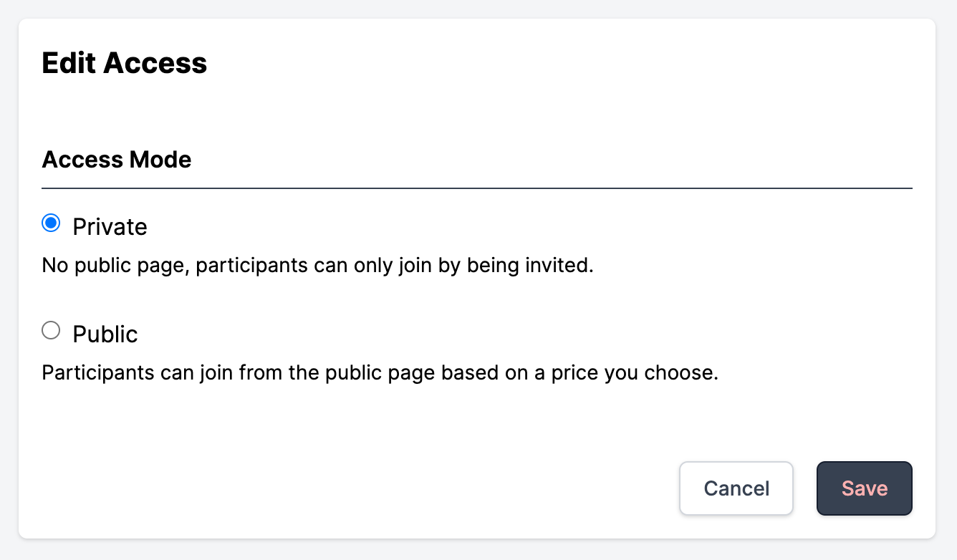
Task: Click the Private option label text
Action: tap(110, 226)
